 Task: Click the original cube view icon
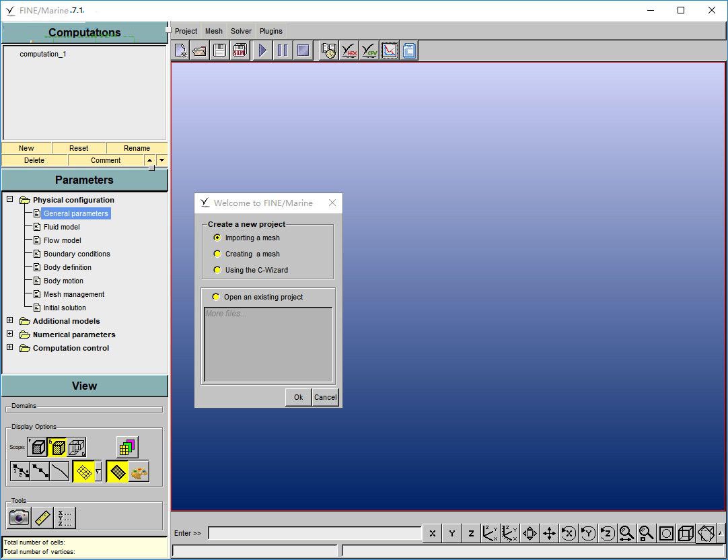click(686, 533)
